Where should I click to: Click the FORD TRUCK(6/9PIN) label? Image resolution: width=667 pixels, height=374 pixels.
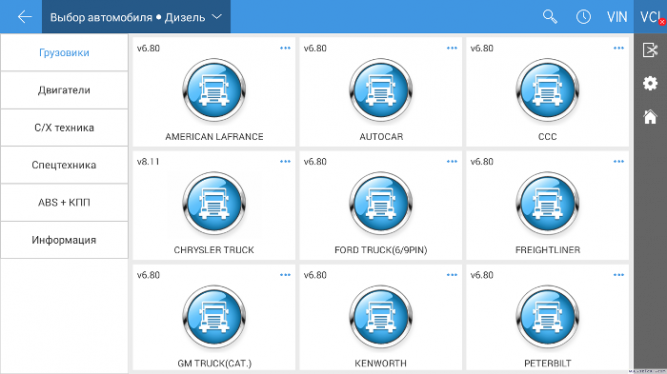(x=381, y=250)
